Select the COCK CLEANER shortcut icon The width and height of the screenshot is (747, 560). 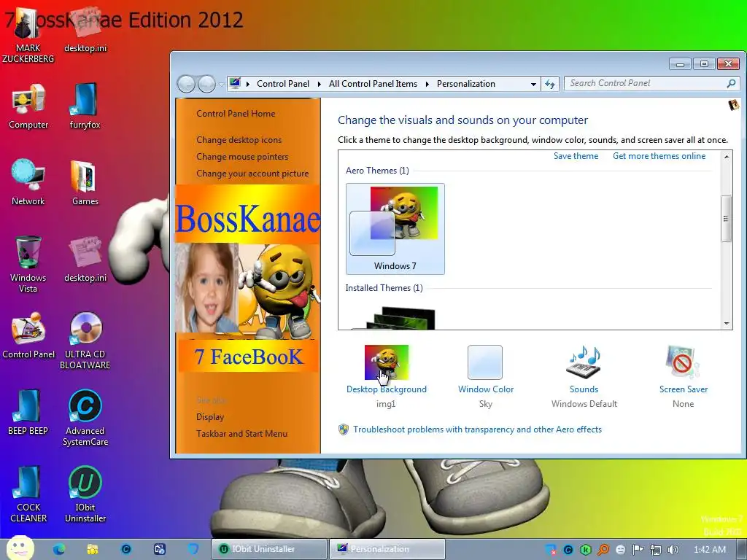point(28,494)
